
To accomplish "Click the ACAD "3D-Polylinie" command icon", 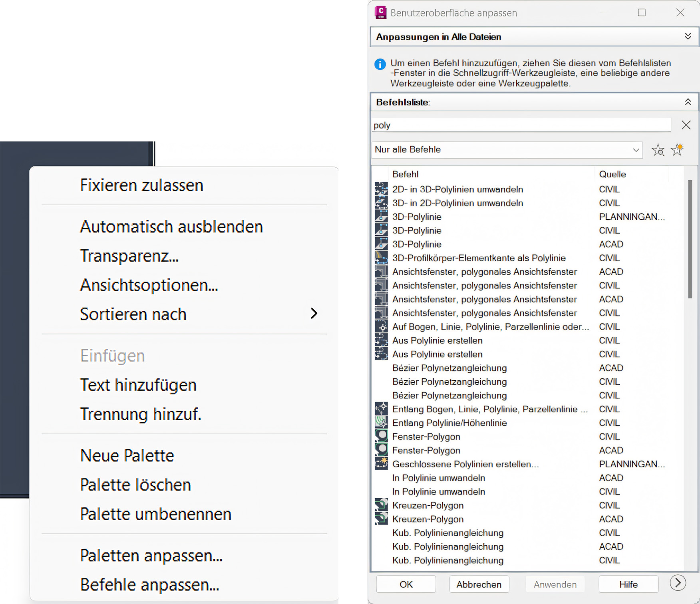I will coord(381,244).
